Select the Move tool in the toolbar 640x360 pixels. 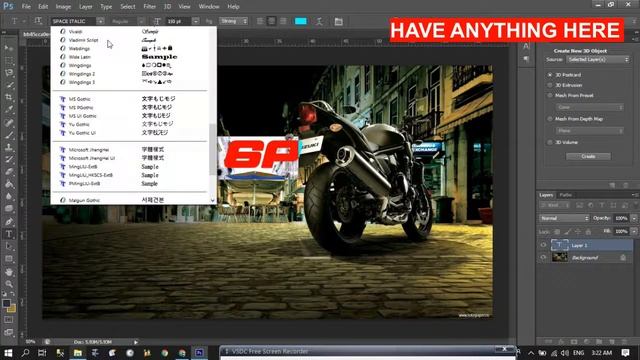coord(9,48)
